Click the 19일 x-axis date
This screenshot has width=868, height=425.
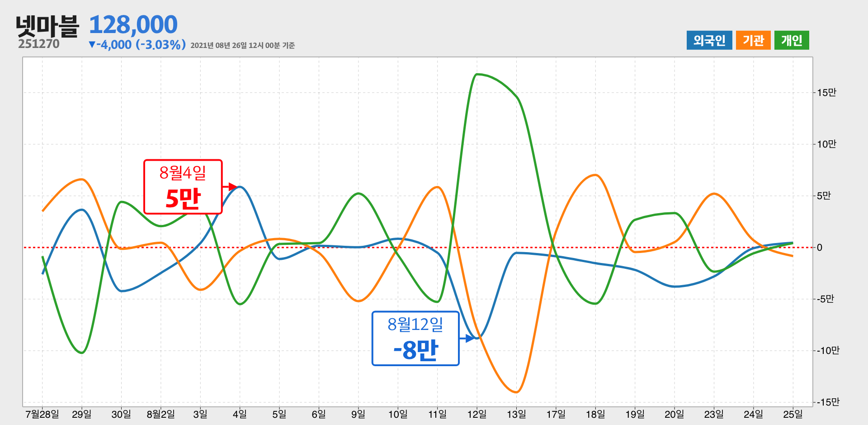coord(635,414)
